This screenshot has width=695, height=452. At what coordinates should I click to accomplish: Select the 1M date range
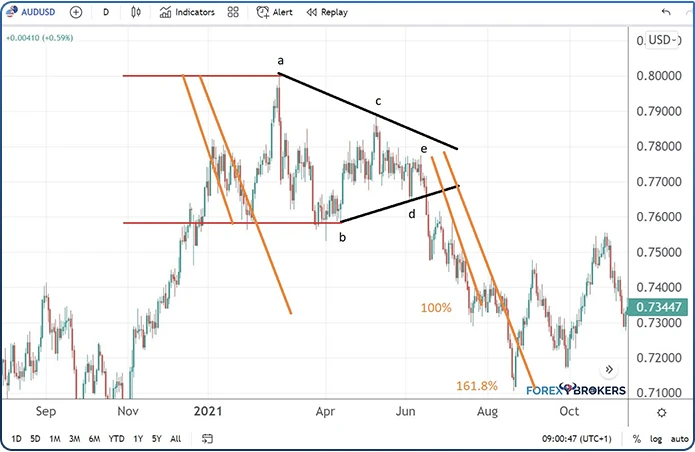click(x=55, y=438)
